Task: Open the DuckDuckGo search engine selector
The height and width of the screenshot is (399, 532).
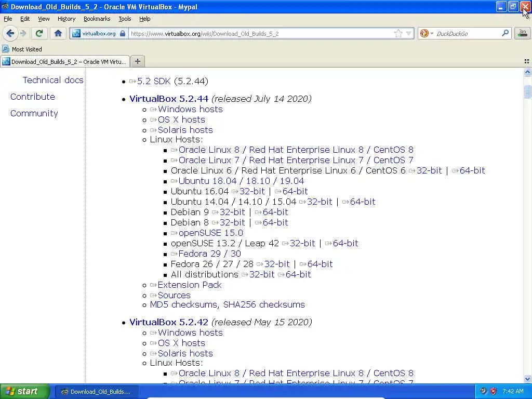Action: click(x=427, y=33)
